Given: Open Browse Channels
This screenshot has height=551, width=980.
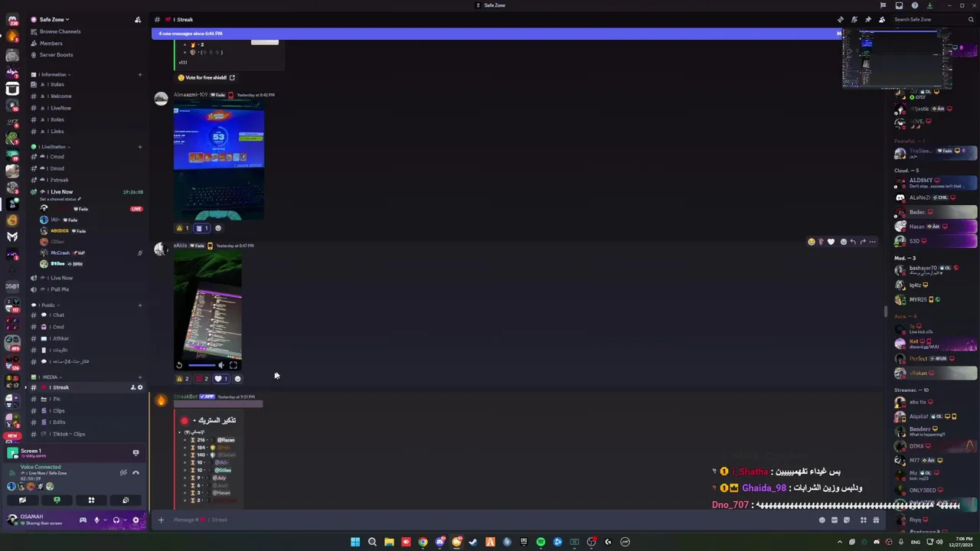Looking at the screenshot, I should click(60, 31).
